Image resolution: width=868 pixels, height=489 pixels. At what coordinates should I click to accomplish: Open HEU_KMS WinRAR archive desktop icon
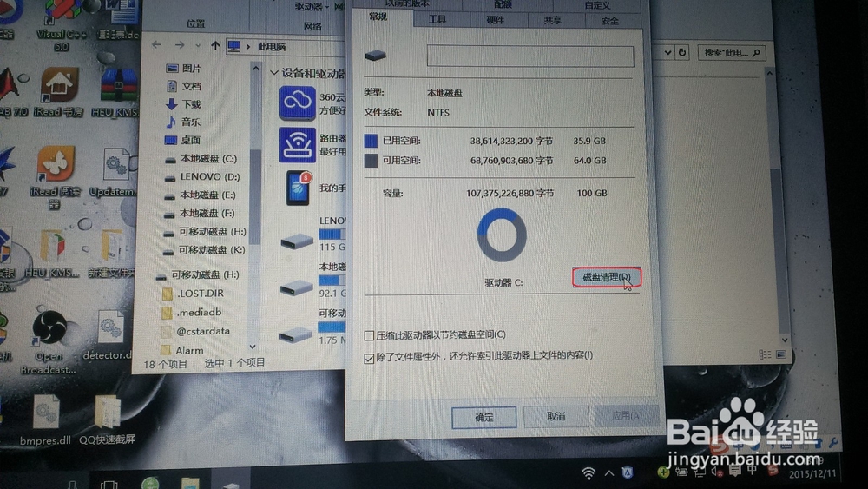pos(117,92)
